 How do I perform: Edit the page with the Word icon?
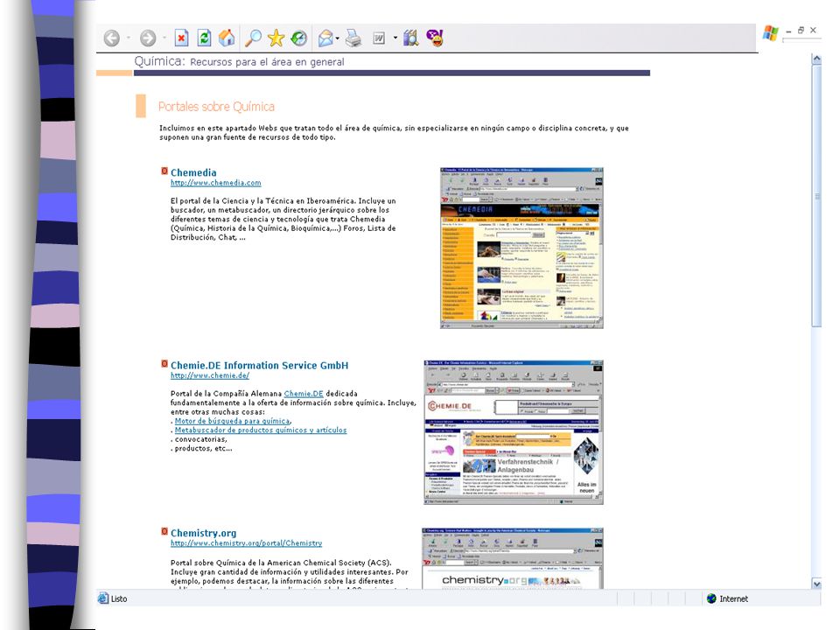click(379, 38)
